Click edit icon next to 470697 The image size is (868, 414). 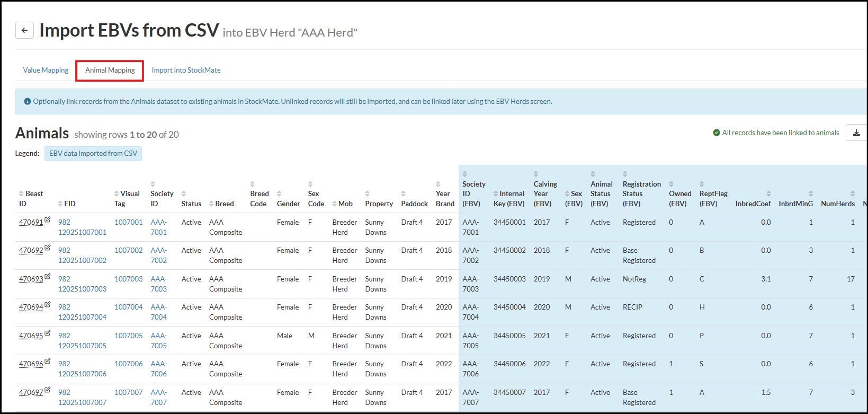pyautogui.click(x=48, y=390)
